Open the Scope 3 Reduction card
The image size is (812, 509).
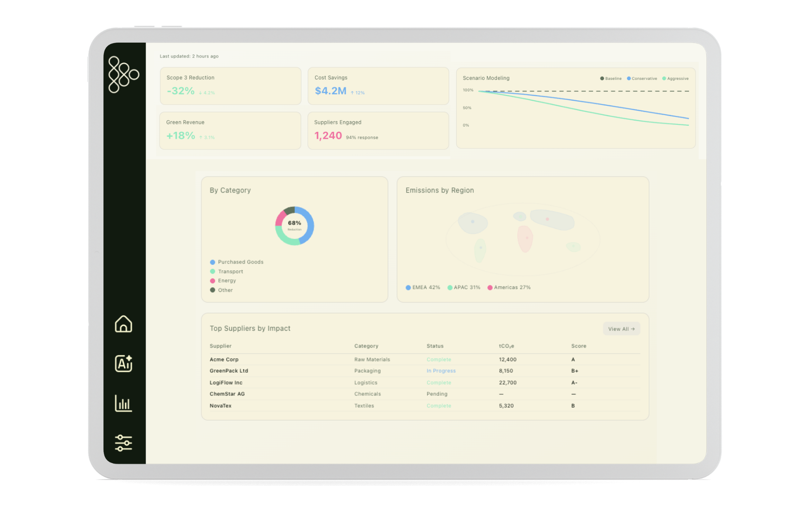(x=231, y=86)
